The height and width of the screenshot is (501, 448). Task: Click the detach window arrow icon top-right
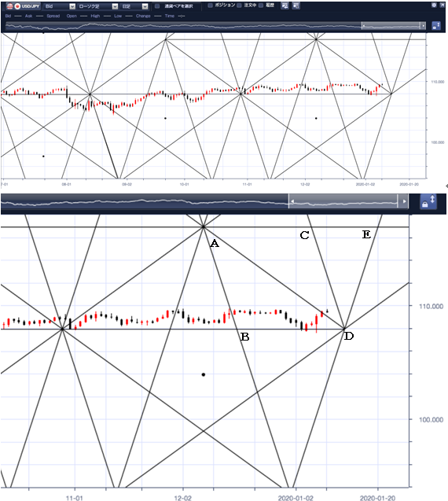442,5
